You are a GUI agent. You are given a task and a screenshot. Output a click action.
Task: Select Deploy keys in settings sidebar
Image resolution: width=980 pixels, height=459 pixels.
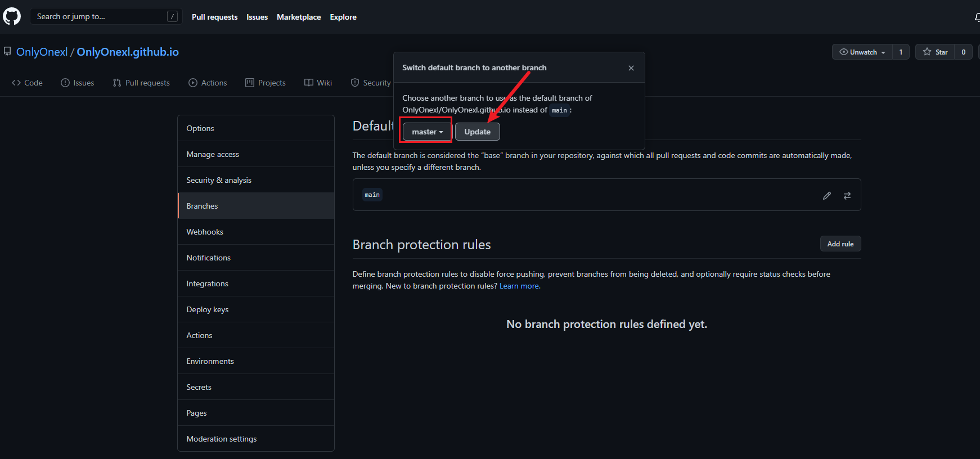click(256, 309)
